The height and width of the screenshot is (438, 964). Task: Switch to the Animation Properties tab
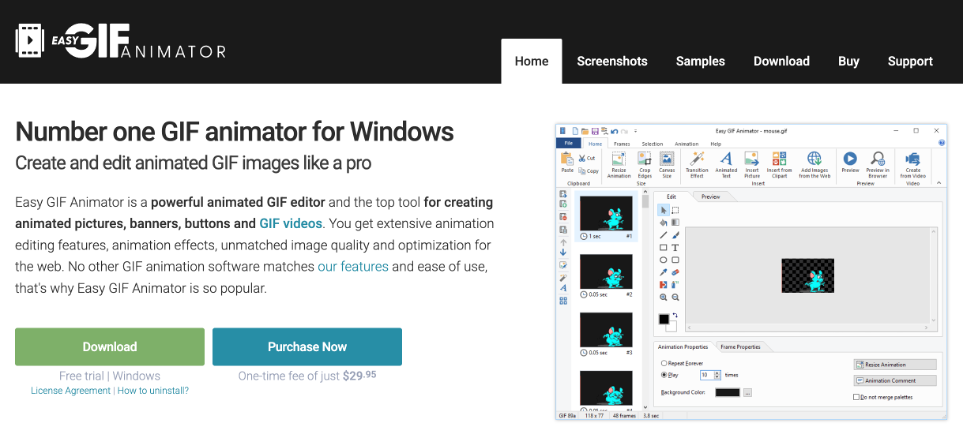point(683,347)
